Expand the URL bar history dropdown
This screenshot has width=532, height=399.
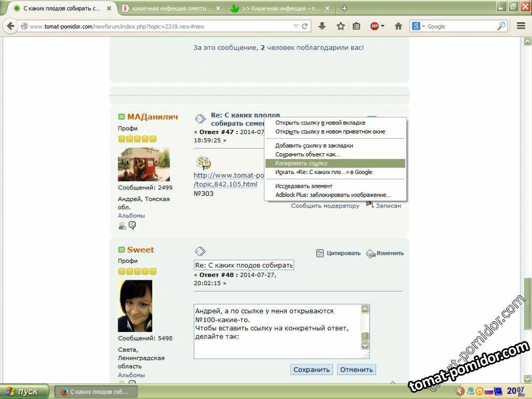tap(296, 26)
